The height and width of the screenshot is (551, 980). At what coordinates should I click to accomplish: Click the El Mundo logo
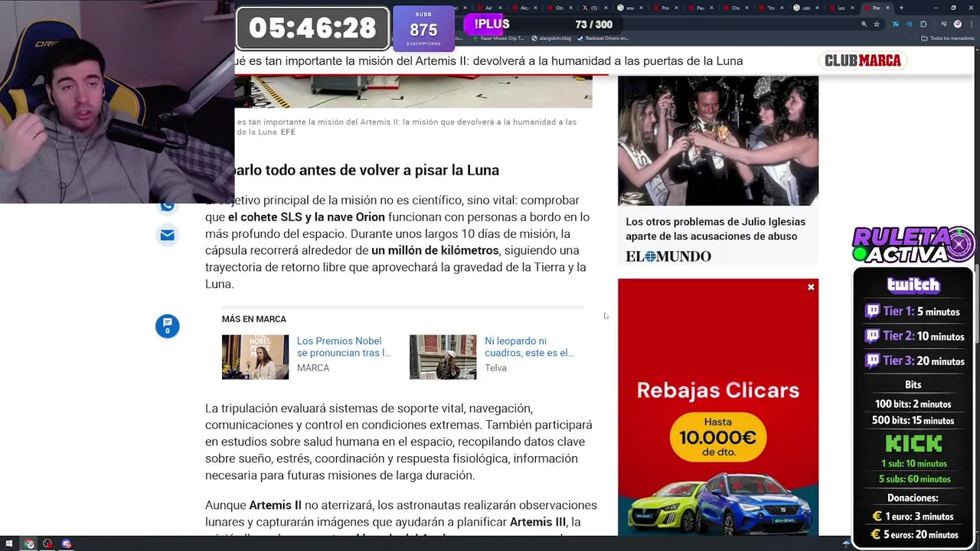[668, 256]
